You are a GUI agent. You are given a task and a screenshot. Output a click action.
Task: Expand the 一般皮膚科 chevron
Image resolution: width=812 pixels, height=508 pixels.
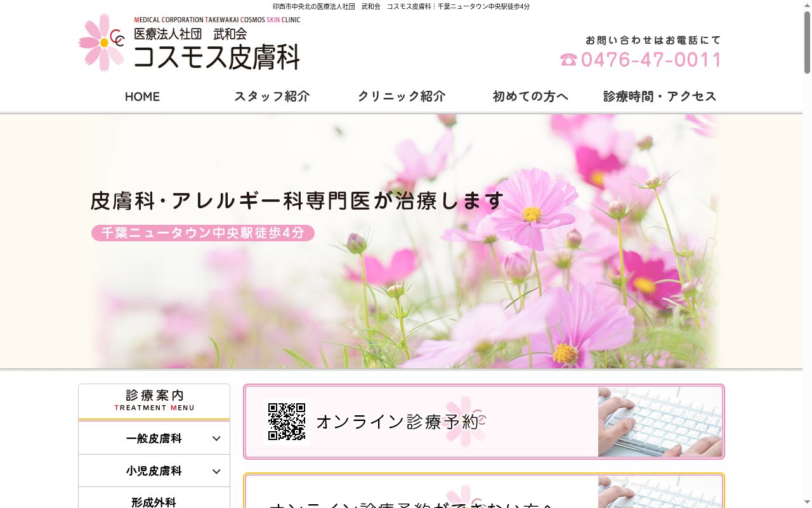click(x=216, y=439)
